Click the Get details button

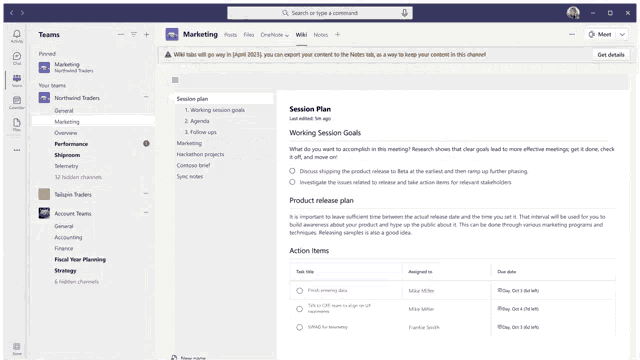[x=611, y=55]
